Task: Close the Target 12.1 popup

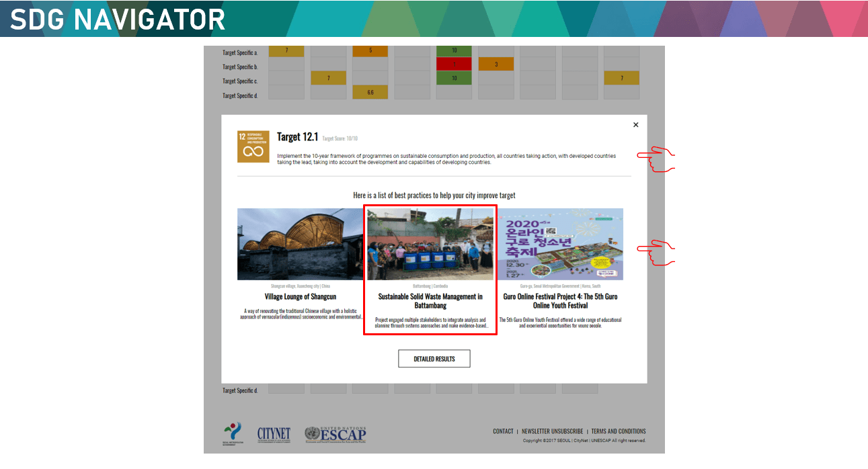Action: [x=635, y=125]
